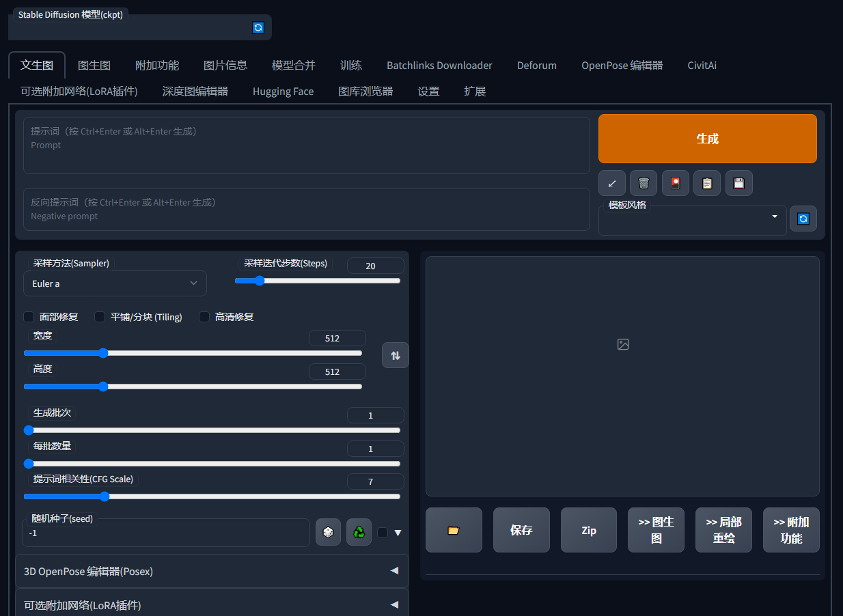The height and width of the screenshot is (616, 843).
Task: Switch to the 图生图 tab
Action: point(94,66)
